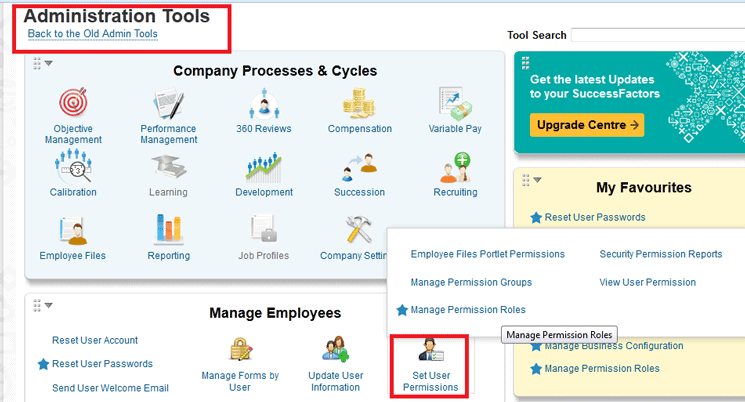Open the Compensation coins icon
This screenshot has width=745, height=402.
tap(359, 104)
